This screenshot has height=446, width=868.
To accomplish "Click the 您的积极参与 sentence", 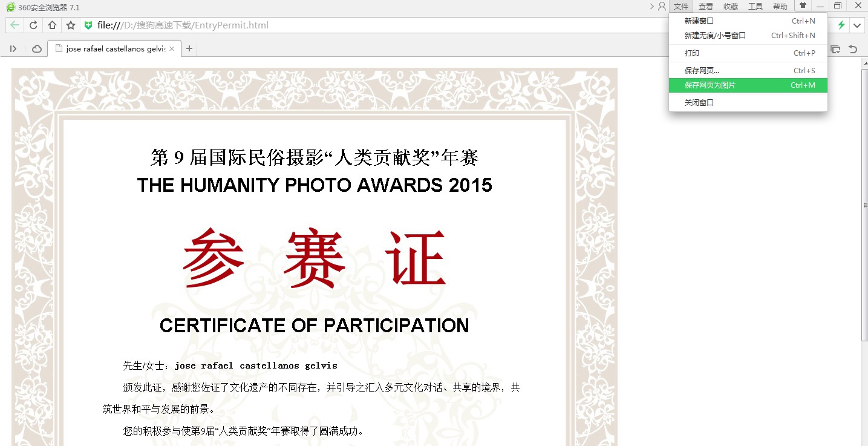I will pos(243,431).
